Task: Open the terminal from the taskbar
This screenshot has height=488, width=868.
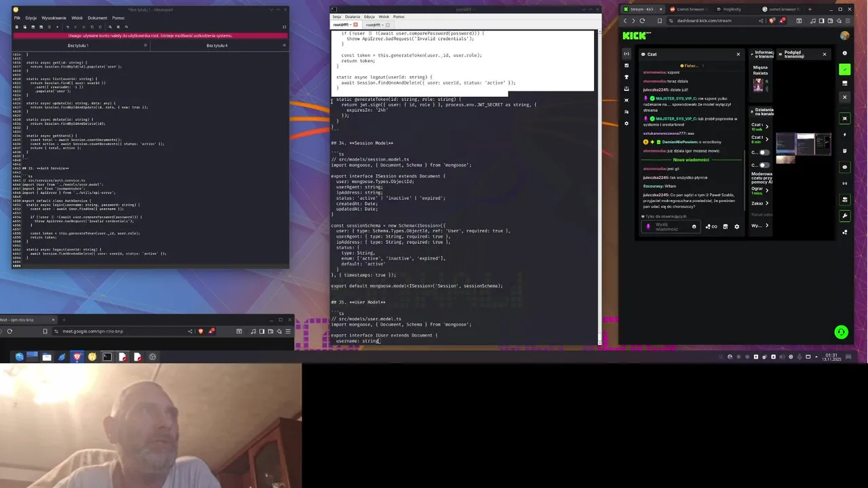Action: point(107,357)
